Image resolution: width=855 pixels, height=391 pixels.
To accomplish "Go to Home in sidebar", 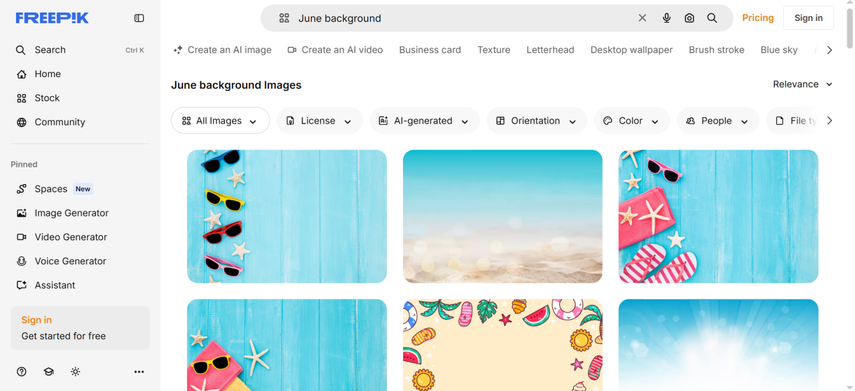I will pyautogui.click(x=80, y=74).
